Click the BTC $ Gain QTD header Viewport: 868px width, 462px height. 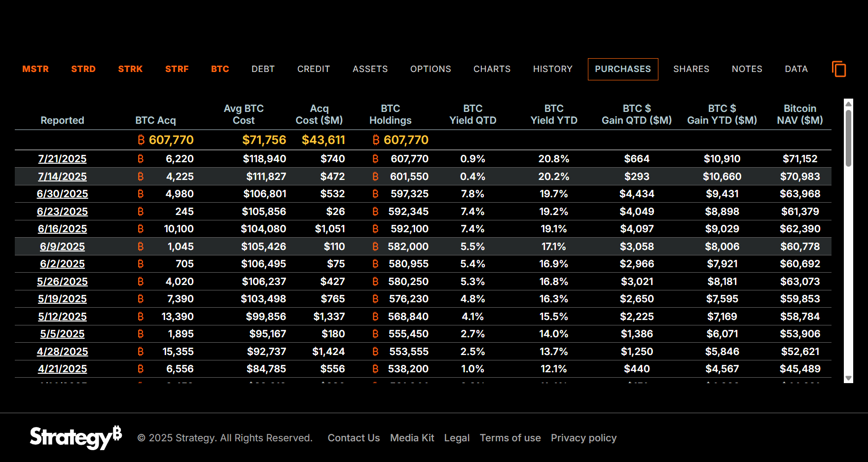(637, 114)
